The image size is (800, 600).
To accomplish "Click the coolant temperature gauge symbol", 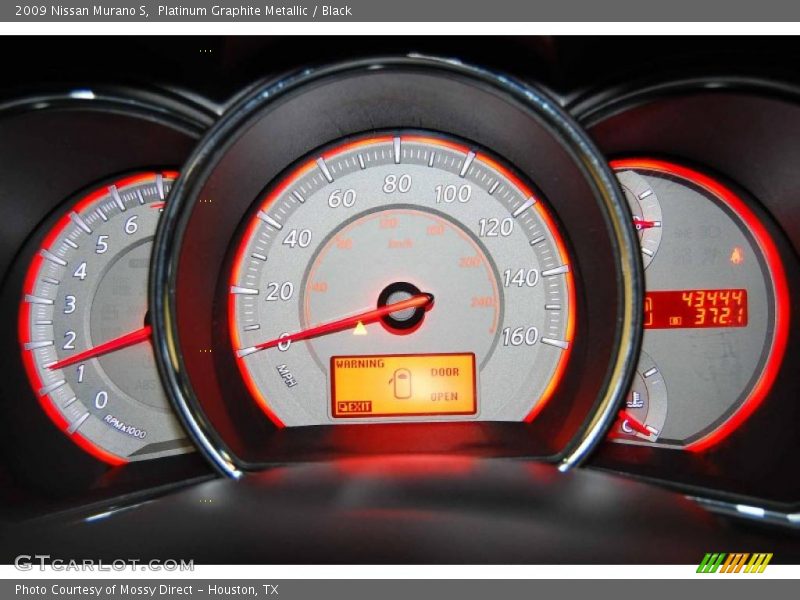I will pyautogui.click(x=636, y=400).
